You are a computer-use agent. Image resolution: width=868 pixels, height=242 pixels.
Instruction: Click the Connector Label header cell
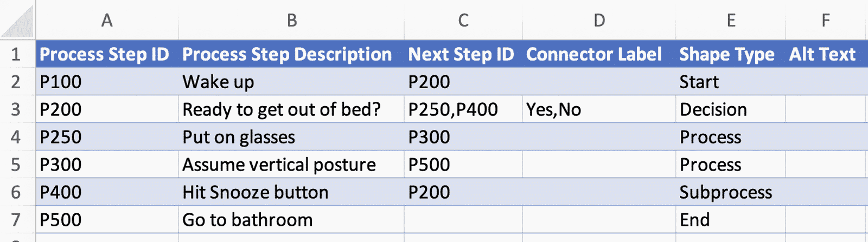(x=594, y=54)
